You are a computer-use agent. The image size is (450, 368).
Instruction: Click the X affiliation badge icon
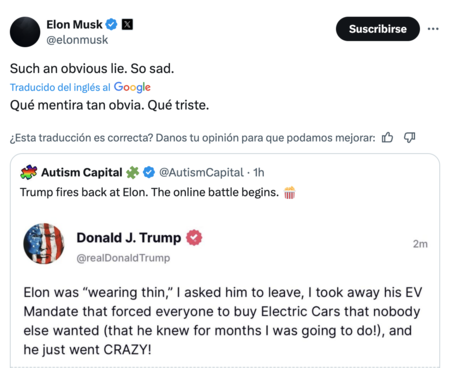point(127,24)
